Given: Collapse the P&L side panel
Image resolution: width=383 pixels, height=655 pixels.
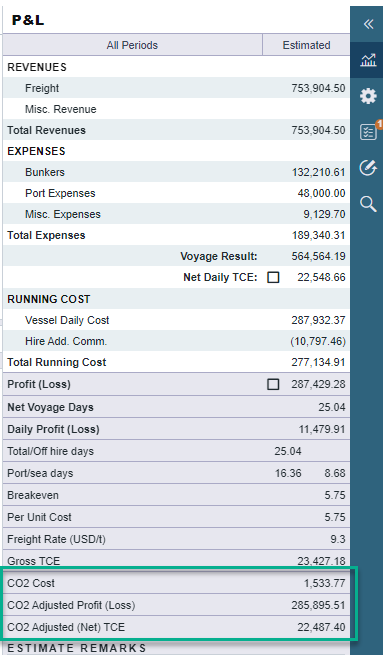Looking at the screenshot, I should (x=368, y=24).
